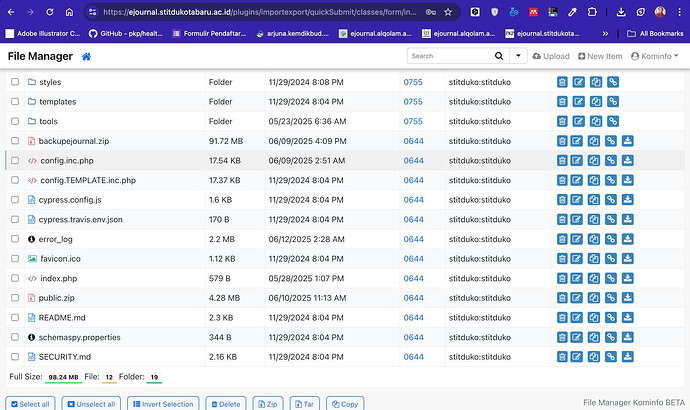Get direct link for index.php
This screenshot has width=690, height=410.
[611, 278]
